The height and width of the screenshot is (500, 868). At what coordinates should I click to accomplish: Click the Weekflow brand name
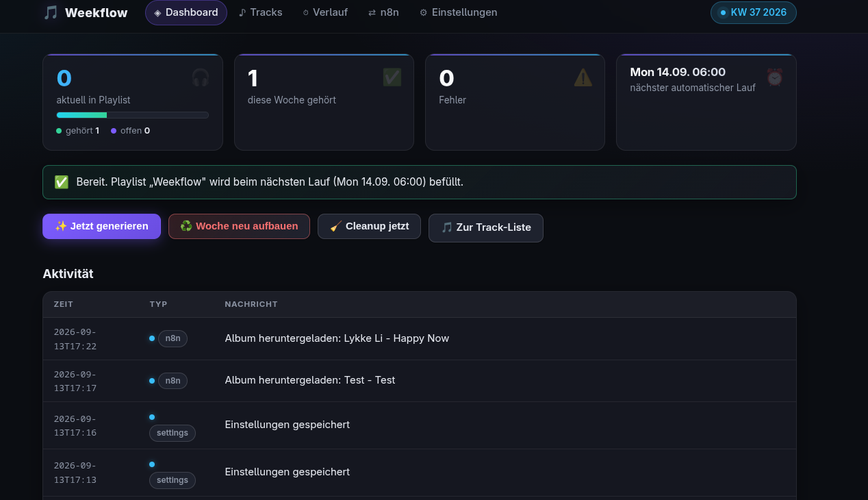pos(97,12)
